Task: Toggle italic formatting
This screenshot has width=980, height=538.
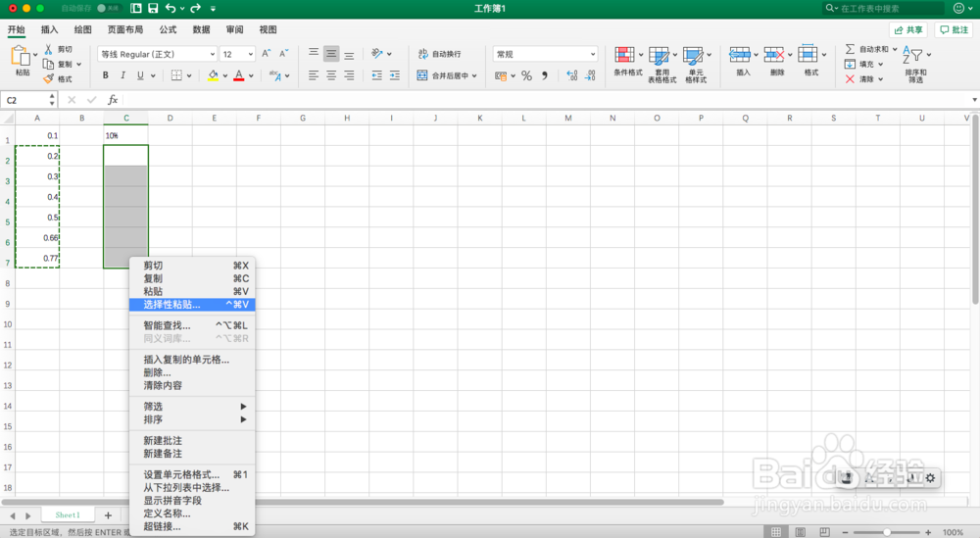Action: (x=123, y=75)
